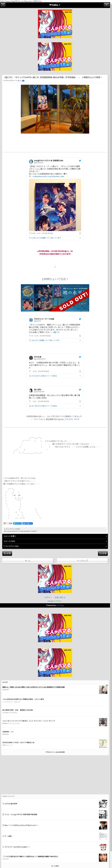Open the ログイン link in the footer
The image size is (112, 868).
(48, 597)
